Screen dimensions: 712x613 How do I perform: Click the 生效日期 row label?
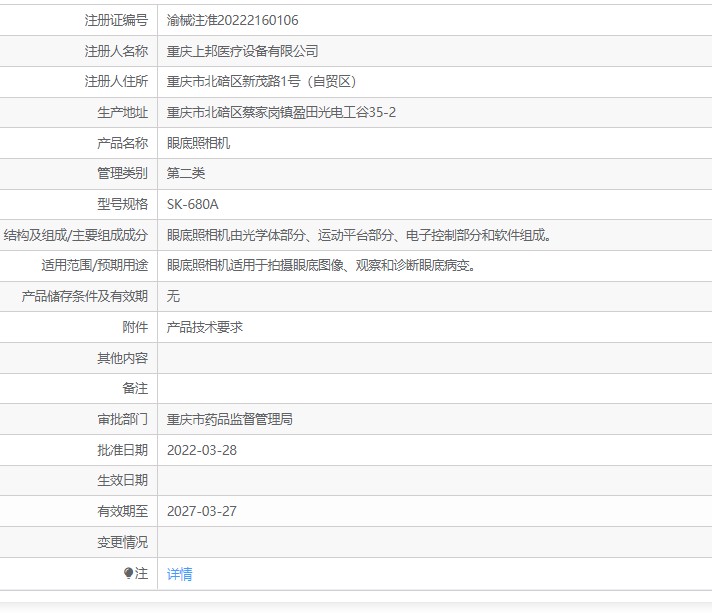pyautogui.click(x=123, y=480)
